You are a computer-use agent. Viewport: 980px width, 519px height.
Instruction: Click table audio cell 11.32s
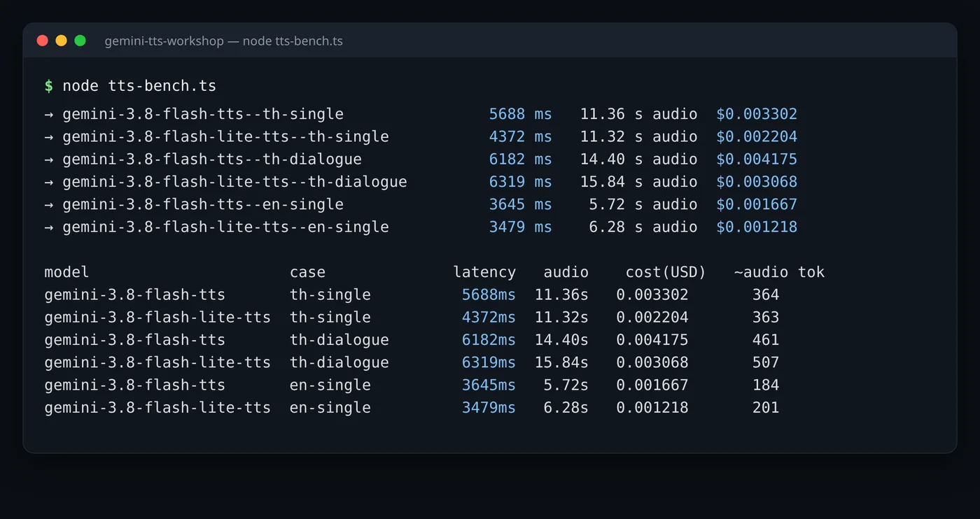coord(561,317)
